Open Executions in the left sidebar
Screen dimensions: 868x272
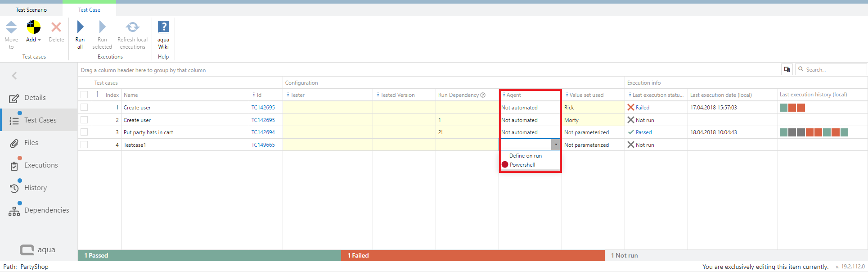tap(41, 165)
